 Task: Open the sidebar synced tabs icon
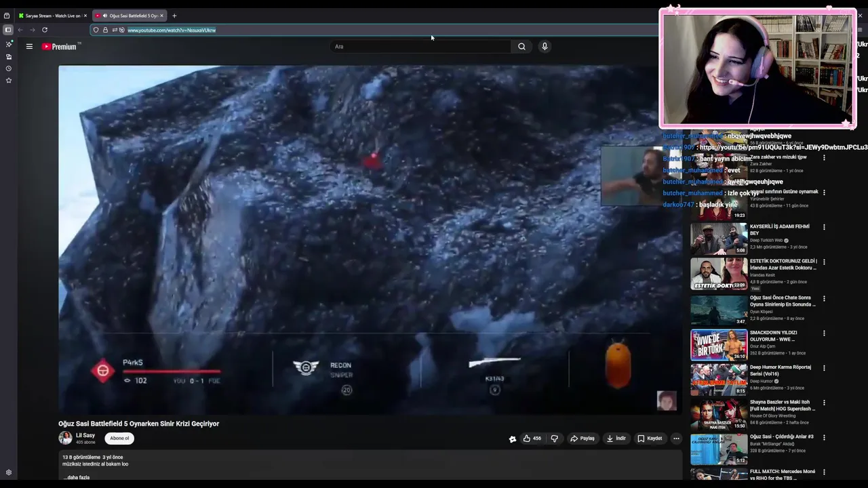click(x=9, y=56)
